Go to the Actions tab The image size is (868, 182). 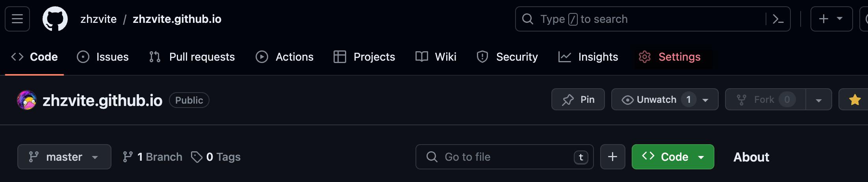[x=285, y=57]
